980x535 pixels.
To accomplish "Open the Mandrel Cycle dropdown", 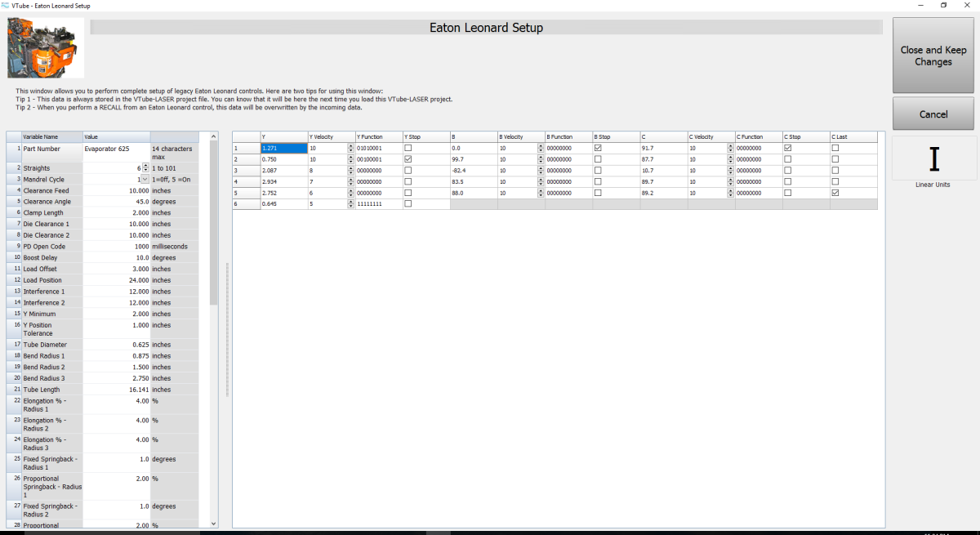I will pyautogui.click(x=145, y=179).
